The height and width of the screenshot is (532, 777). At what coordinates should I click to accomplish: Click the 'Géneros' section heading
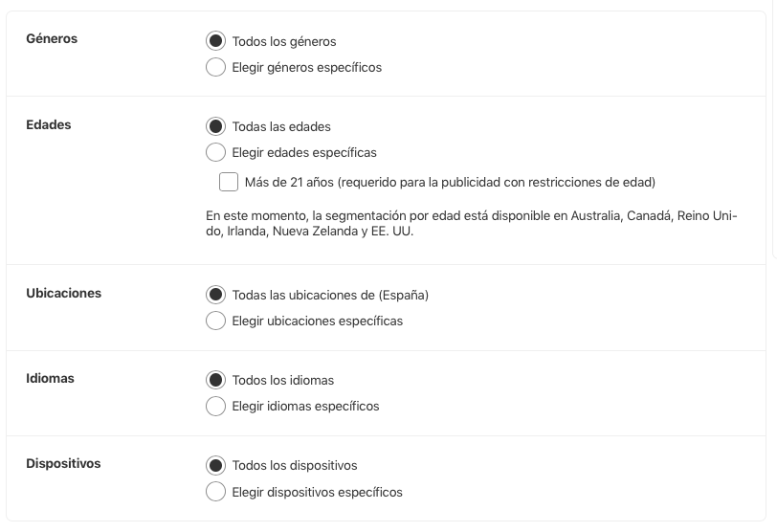[x=52, y=39]
